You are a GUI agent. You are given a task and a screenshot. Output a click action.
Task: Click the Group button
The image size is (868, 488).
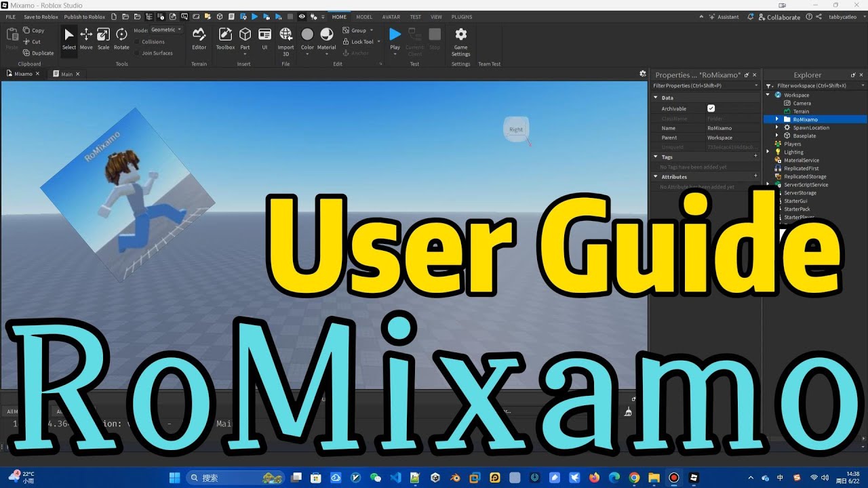coord(355,30)
